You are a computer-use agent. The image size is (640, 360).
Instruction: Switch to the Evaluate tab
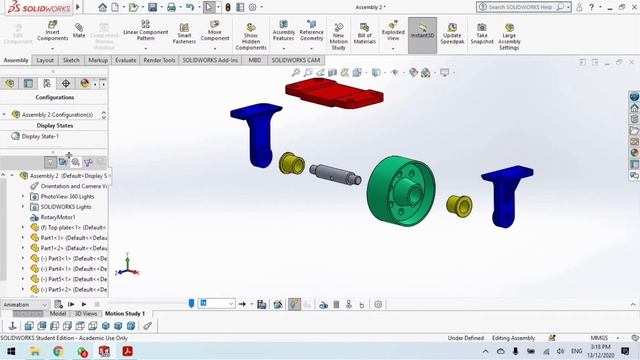coord(125,60)
